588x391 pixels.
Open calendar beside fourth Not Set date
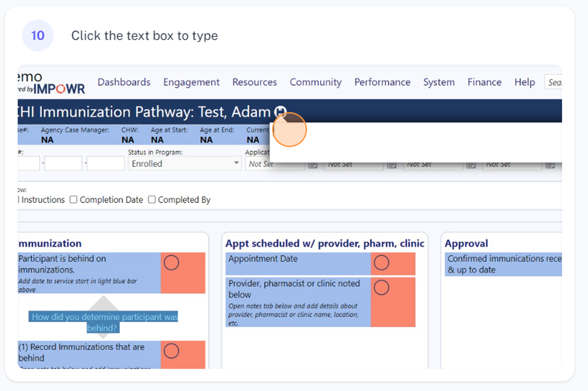point(550,165)
